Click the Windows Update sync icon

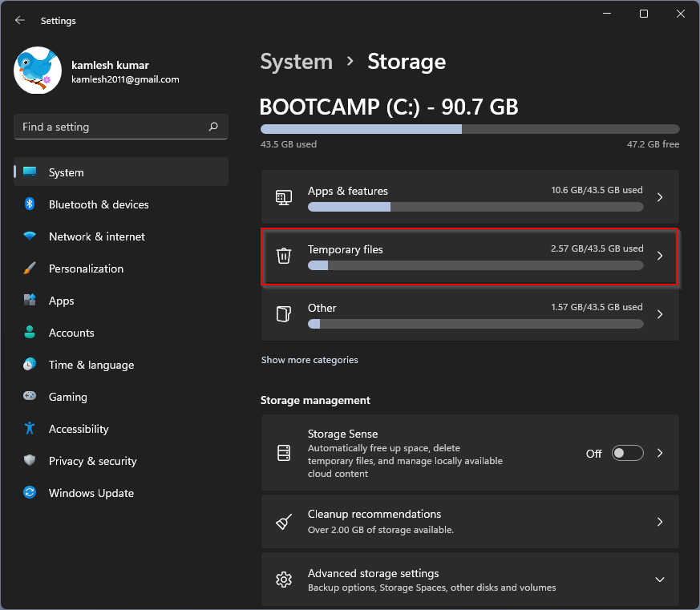tap(30, 493)
